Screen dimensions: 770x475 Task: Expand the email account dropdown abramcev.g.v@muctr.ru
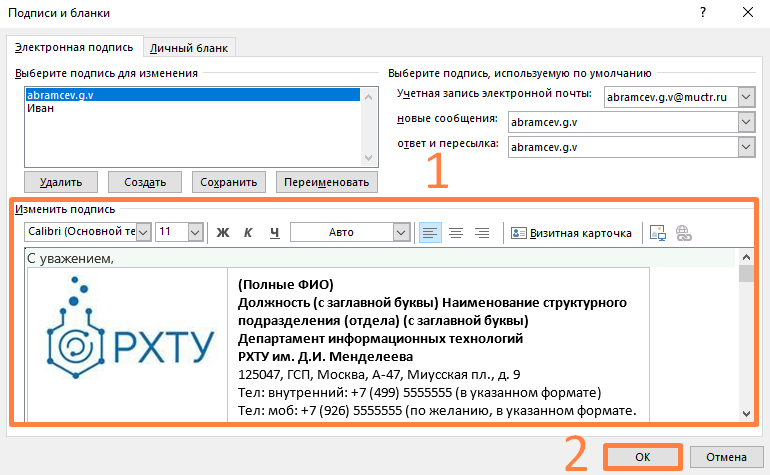click(746, 97)
